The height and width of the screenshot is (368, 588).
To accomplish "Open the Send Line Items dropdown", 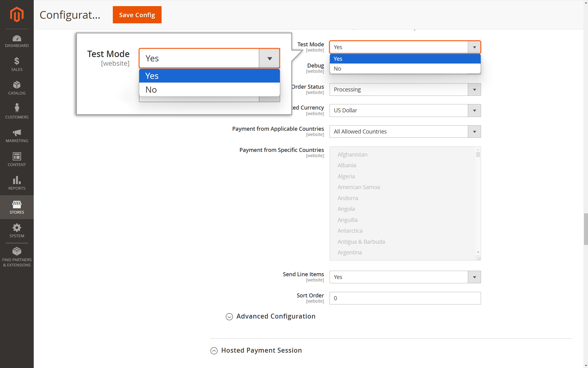I will [405, 277].
